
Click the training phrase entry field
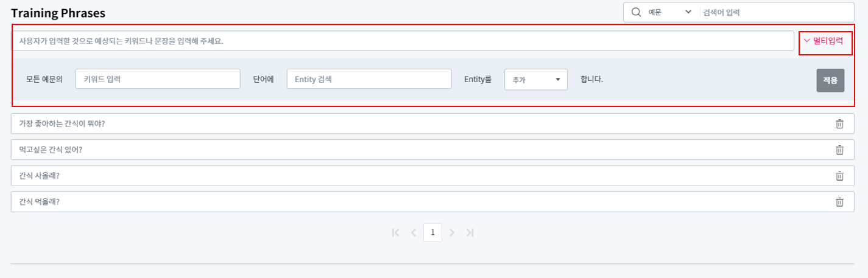(402, 41)
